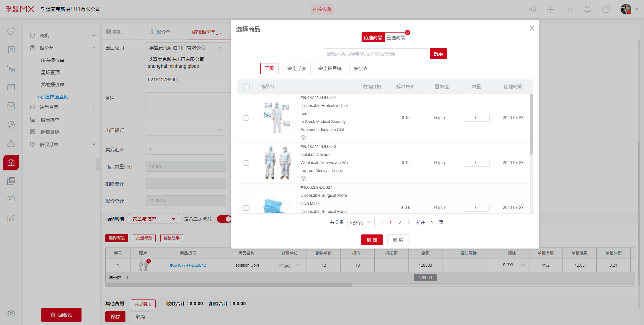This screenshot has height=325, width=644.
Task: Toggle the 是否显示图片 switch
Action: (224, 219)
